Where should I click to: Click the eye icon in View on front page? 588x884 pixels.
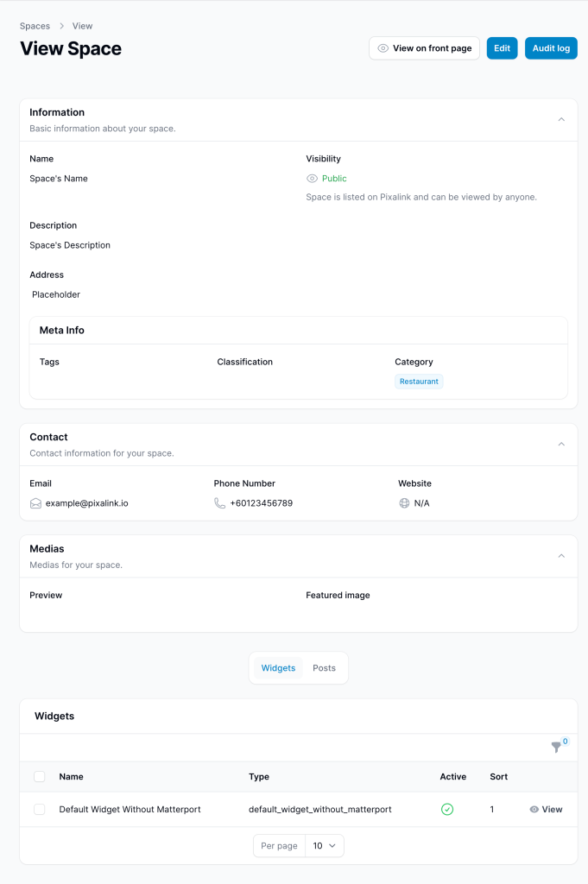[383, 48]
